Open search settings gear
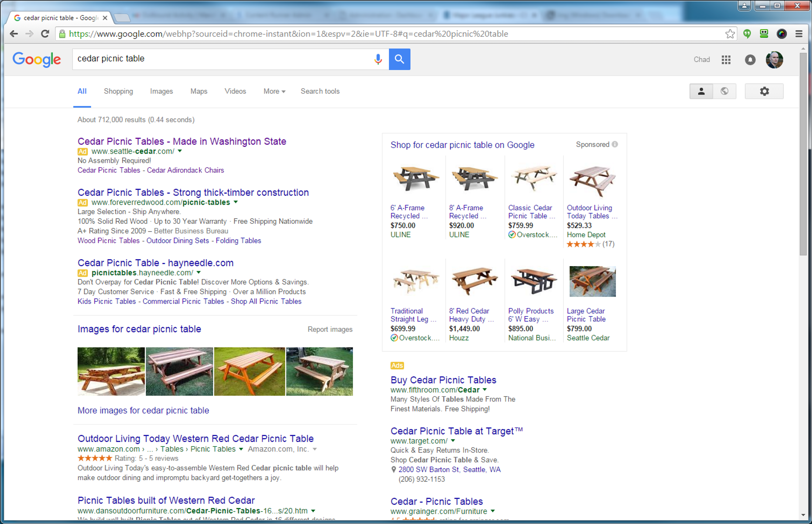 click(764, 91)
